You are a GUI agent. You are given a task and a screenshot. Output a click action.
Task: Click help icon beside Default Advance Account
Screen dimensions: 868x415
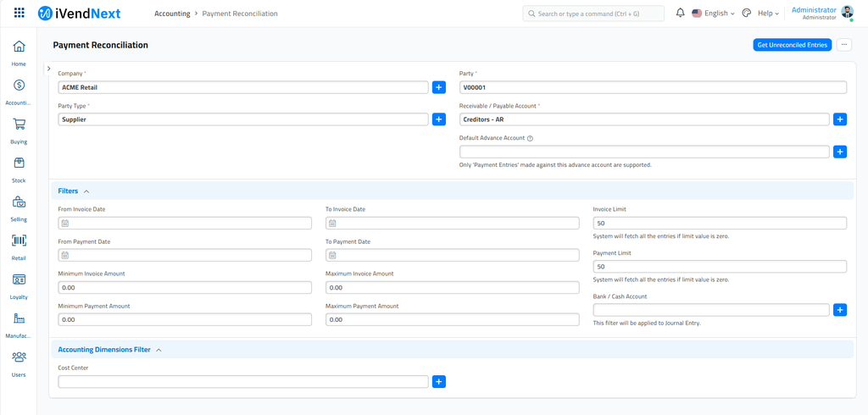point(530,138)
